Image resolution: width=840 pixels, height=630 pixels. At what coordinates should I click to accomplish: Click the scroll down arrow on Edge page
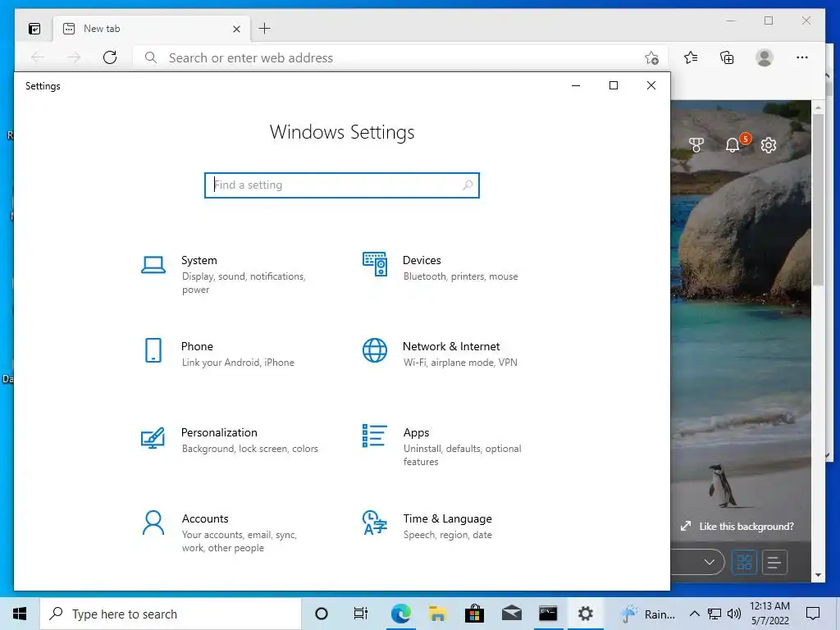coord(818,575)
